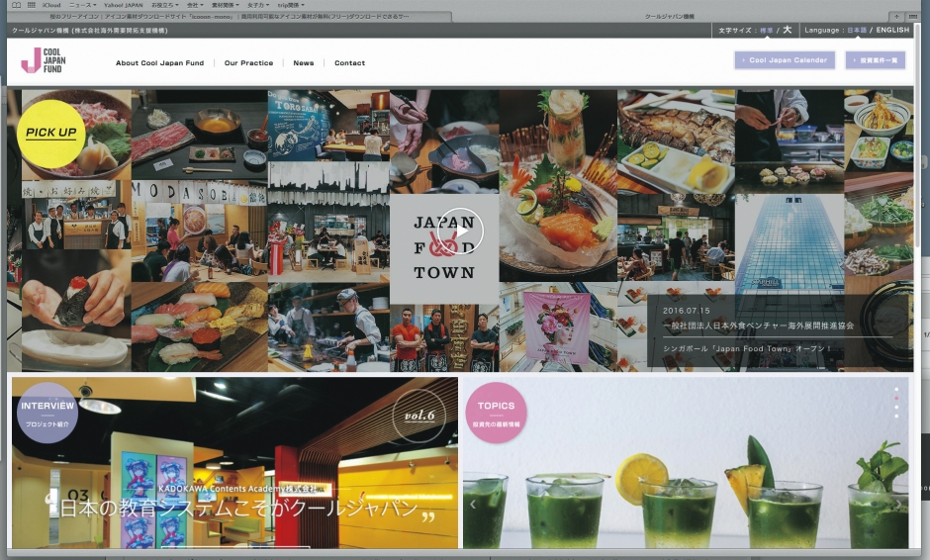Open a new tab with plus button
The image size is (930, 560).
[x=896, y=17]
